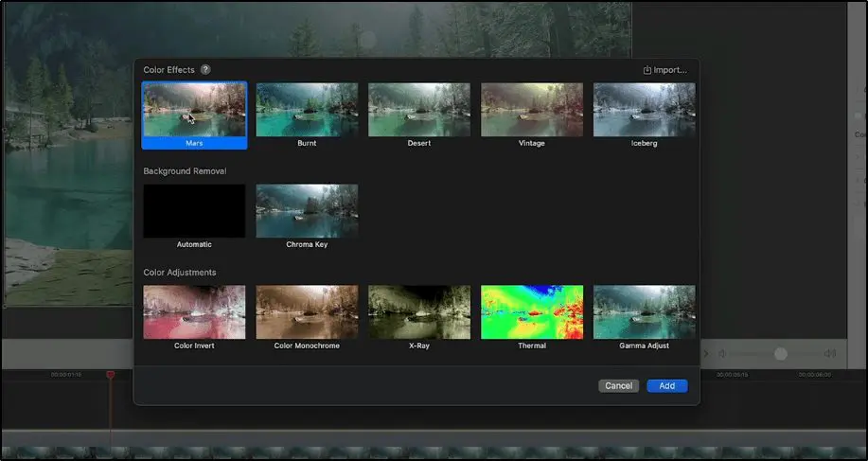
Task: Apply the Vintage color effect thumbnail
Action: coord(532,110)
